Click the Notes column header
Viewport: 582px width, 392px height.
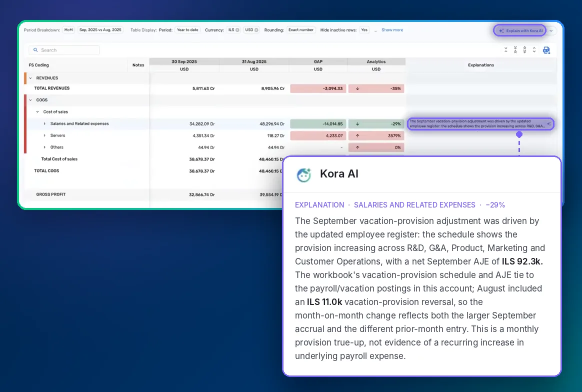coord(138,65)
